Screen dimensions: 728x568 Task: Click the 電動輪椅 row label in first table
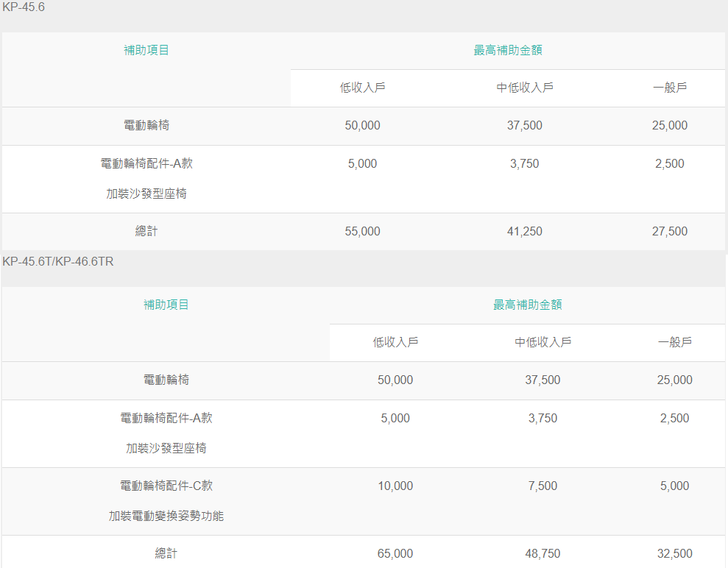pos(146,125)
